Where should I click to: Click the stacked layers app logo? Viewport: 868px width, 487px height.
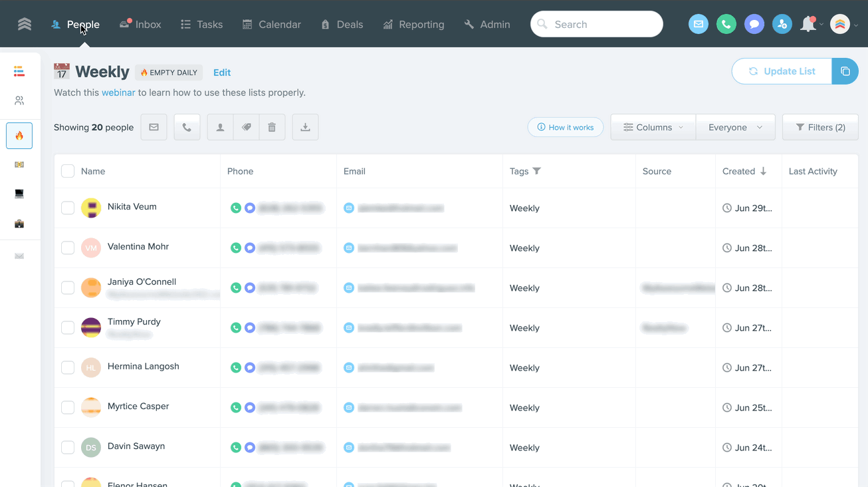click(25, 25)
